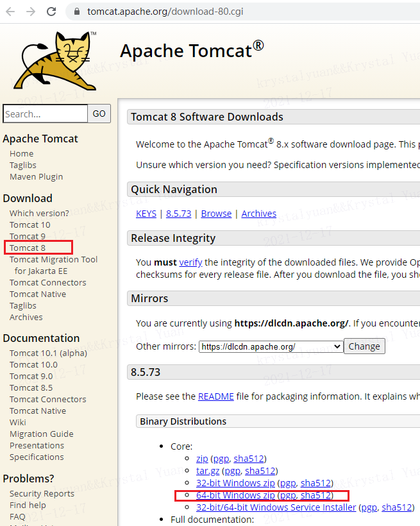This screenshot has width=420, height=526.
Task: Click the verify link in Release Integrity
Action: (x=190, y=262)
